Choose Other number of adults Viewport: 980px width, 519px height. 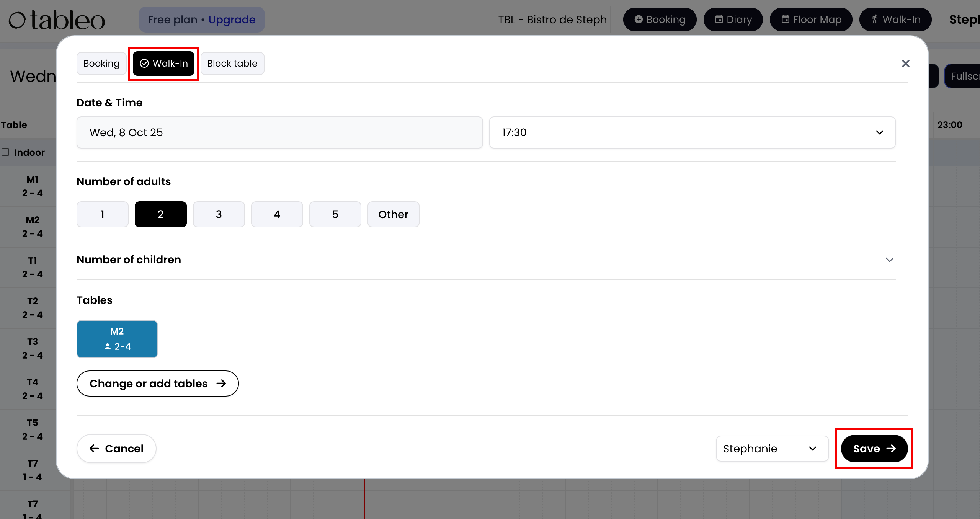tap(393, 214)
